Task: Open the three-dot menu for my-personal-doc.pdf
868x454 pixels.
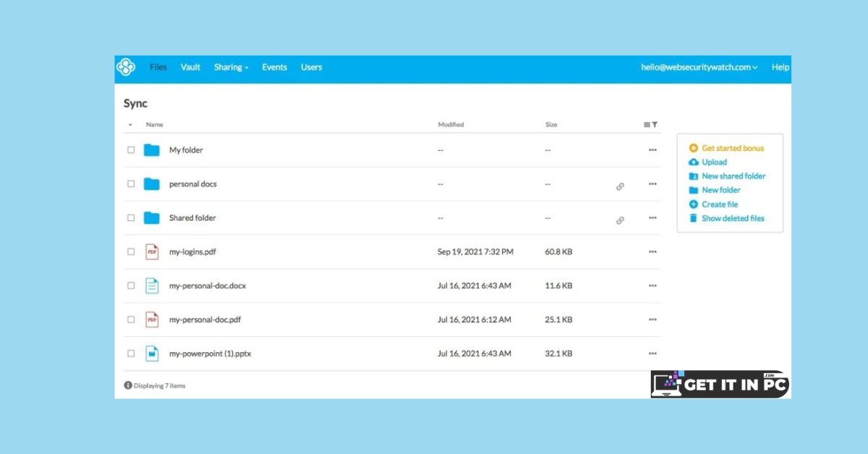Action: coord(652,320)
